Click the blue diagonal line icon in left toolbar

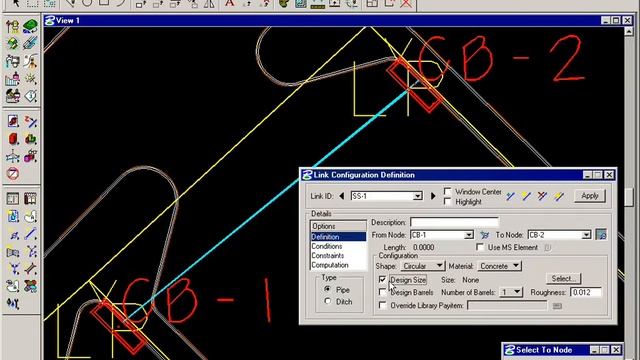click(30, 234)
